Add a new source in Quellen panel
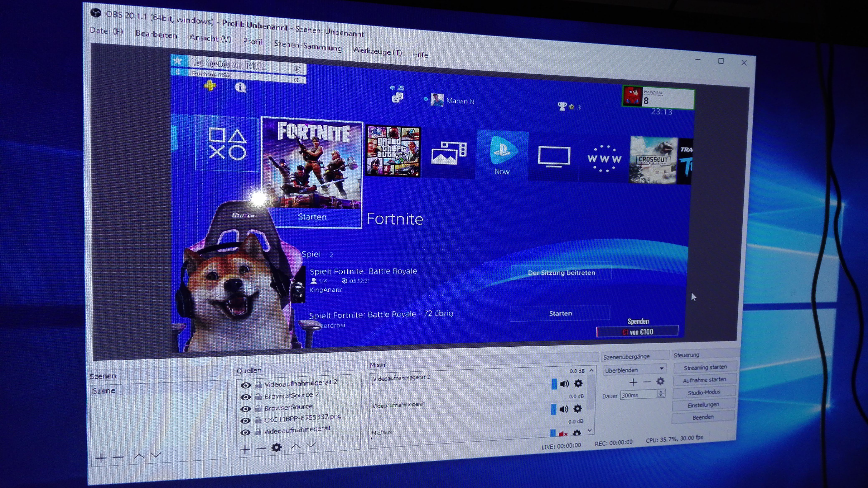This screenshot has height=488, width=868. click(x=245, y=449)
